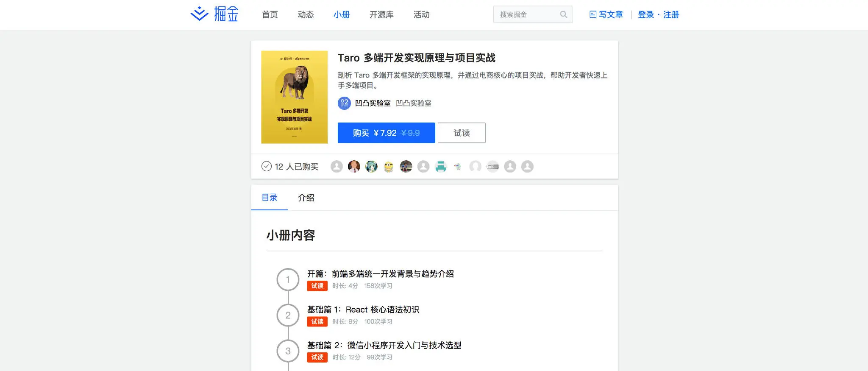This screenshot has height=371, width=868.
Task: Click the minion buyer avatar
Action: tap(389, 167)
